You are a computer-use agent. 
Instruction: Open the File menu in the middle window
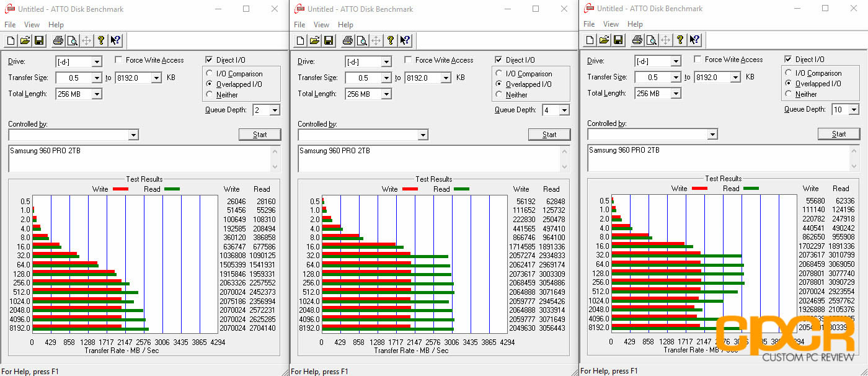point(299,25)
